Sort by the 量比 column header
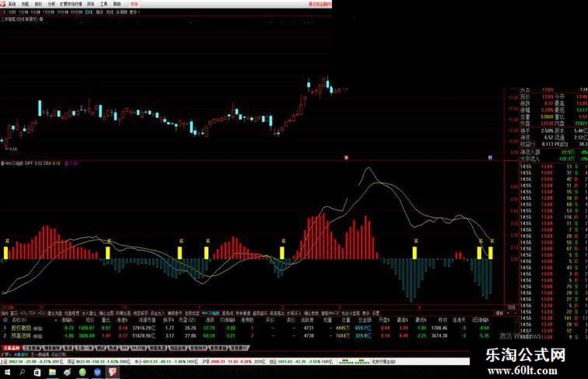 click(106, 320)
